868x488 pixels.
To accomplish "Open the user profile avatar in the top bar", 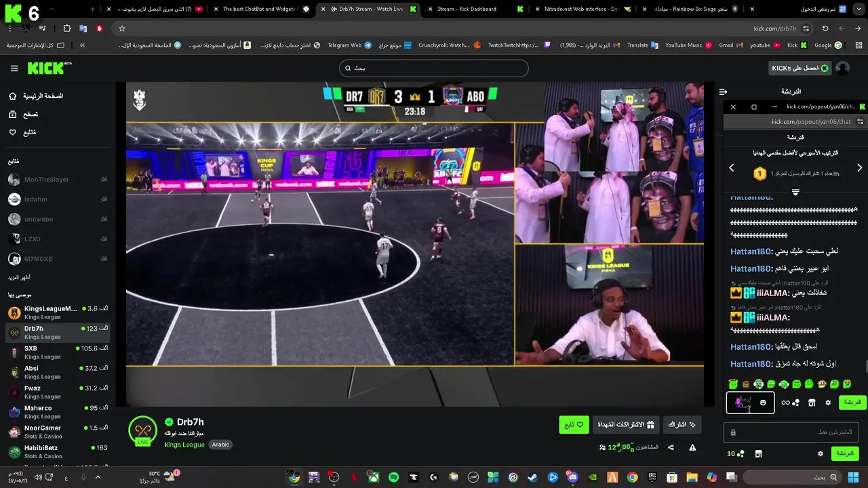I will (843, 68).
